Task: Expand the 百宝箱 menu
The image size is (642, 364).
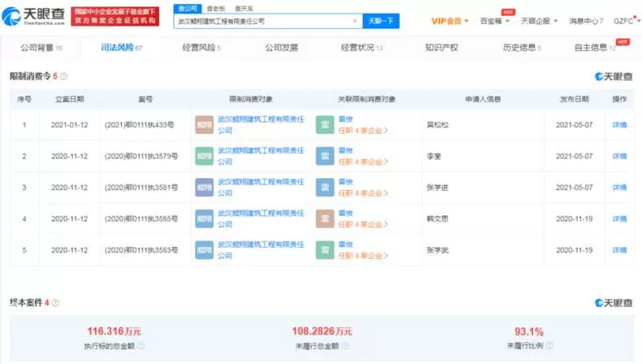Action: 494,21
